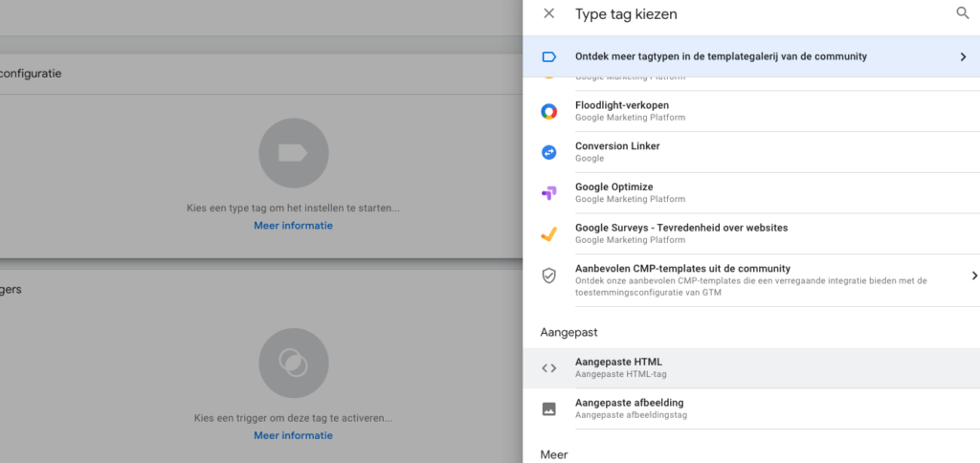Image resolution: width=980 pixels, height=463 pixels.
Task: Click the Aangepaste afbeelding image icon
Action: 548,409
